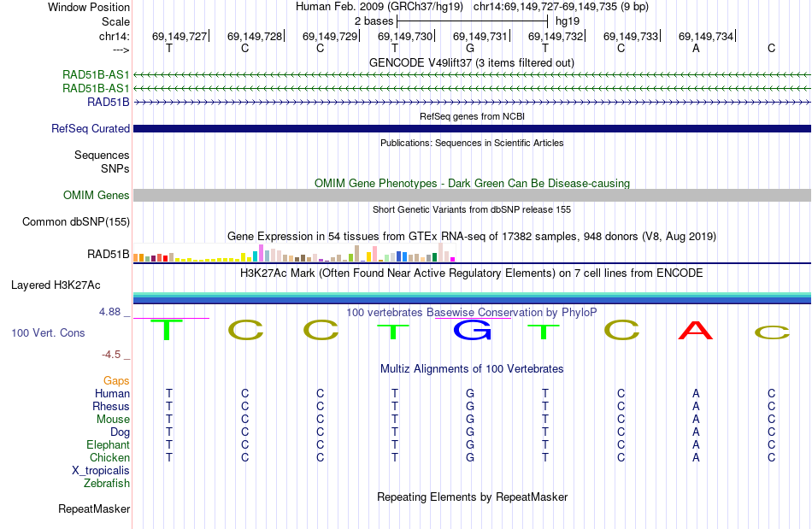The width and height of the screenshot is (812, 529).
Task: Open 'Repeating Elements by RepeatMasker' title
Action: pyautogui.click(x=472, y=497)
